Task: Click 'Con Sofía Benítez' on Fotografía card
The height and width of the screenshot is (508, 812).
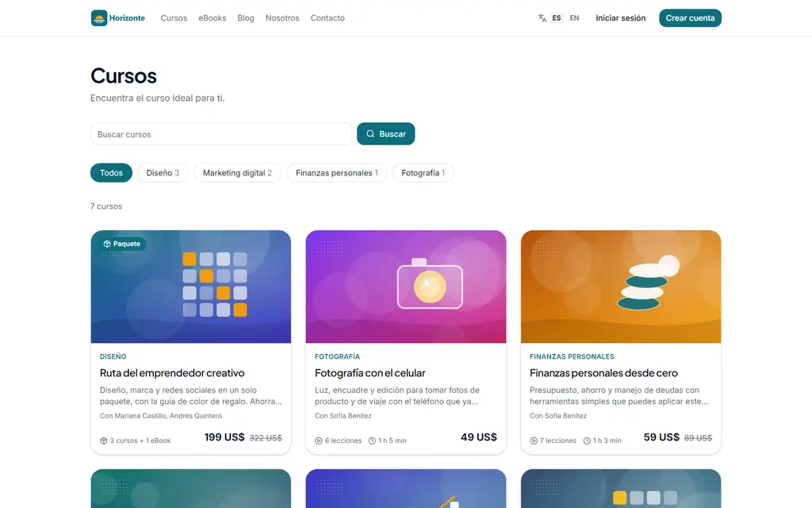Action: (x=343, y=416)
